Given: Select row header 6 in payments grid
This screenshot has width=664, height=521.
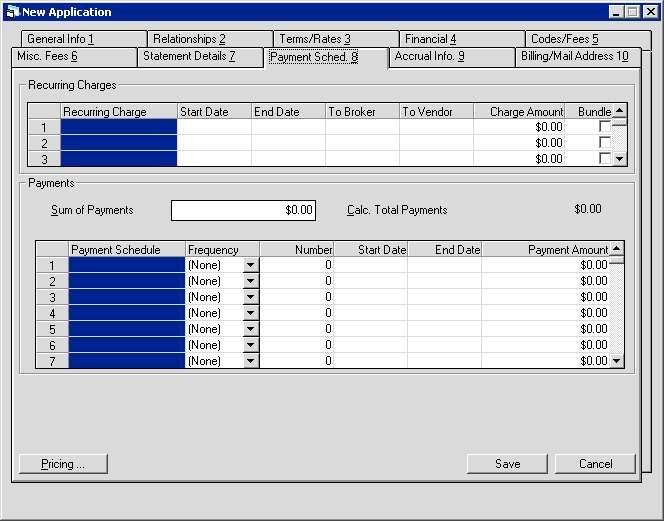Looking at the screenshot, I should point(52,345).
